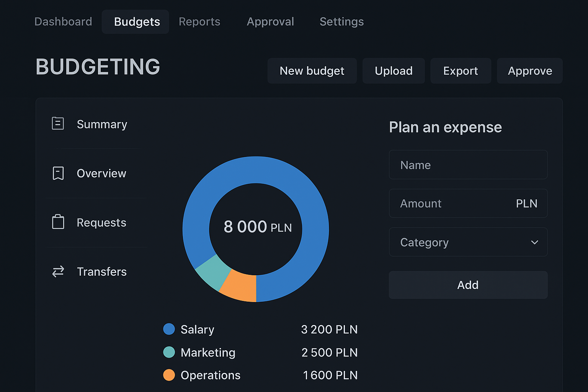Open the Settings tab
Screen dimensions: 588x392
(341, 22)
